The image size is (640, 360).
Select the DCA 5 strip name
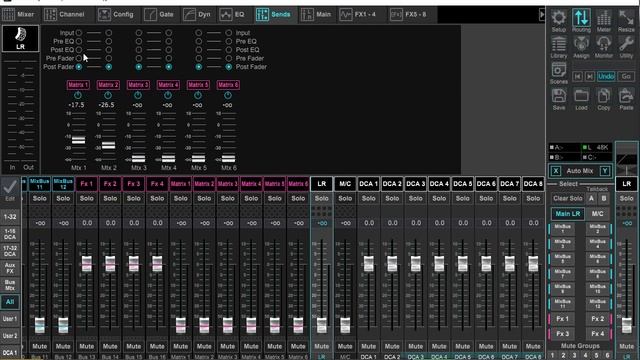pyautogui.click(x=462, y=184)
